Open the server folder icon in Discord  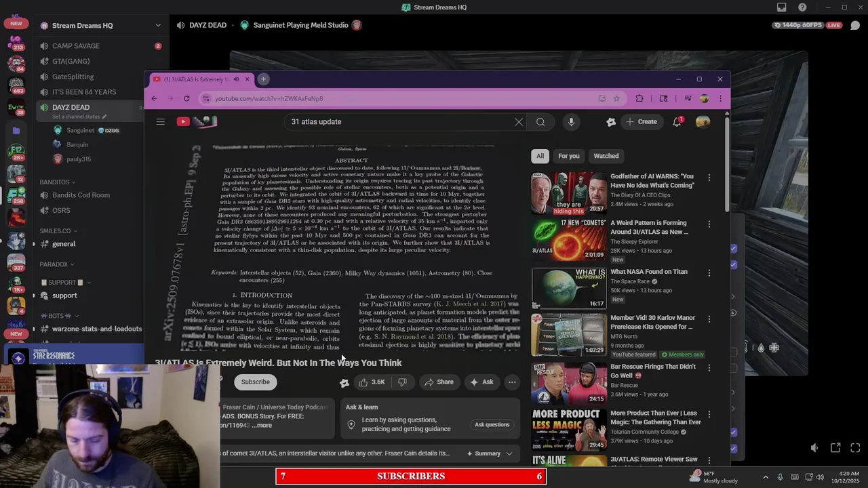coord(16,130)
